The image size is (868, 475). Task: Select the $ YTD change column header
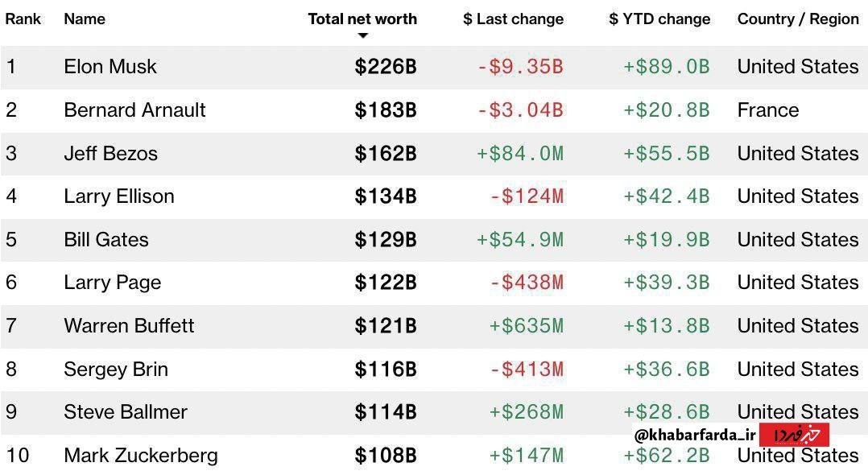659,19
